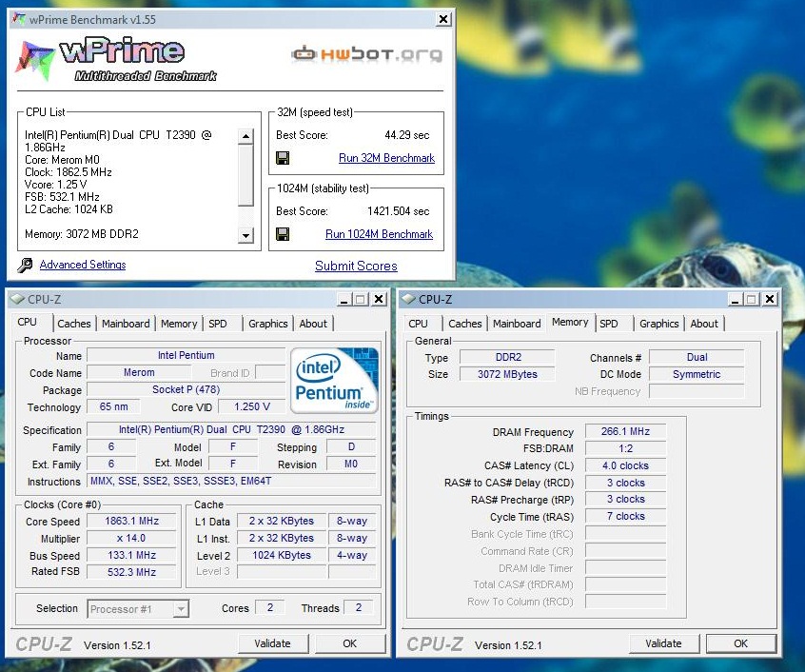Click OK in left CPU-Z window
The height and width of the screenshot is (672, 805).
(349, 643)
